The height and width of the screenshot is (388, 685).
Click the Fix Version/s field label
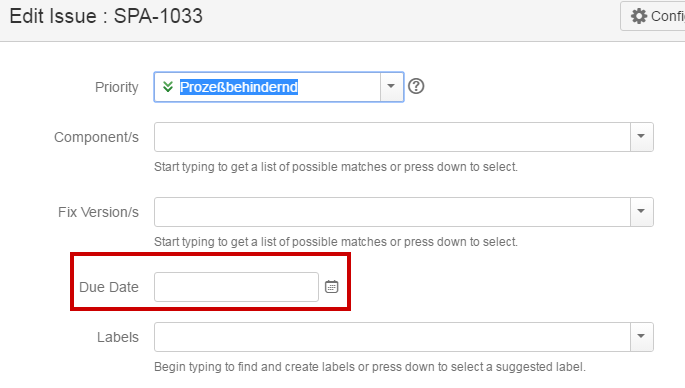[x=98, y=212]
